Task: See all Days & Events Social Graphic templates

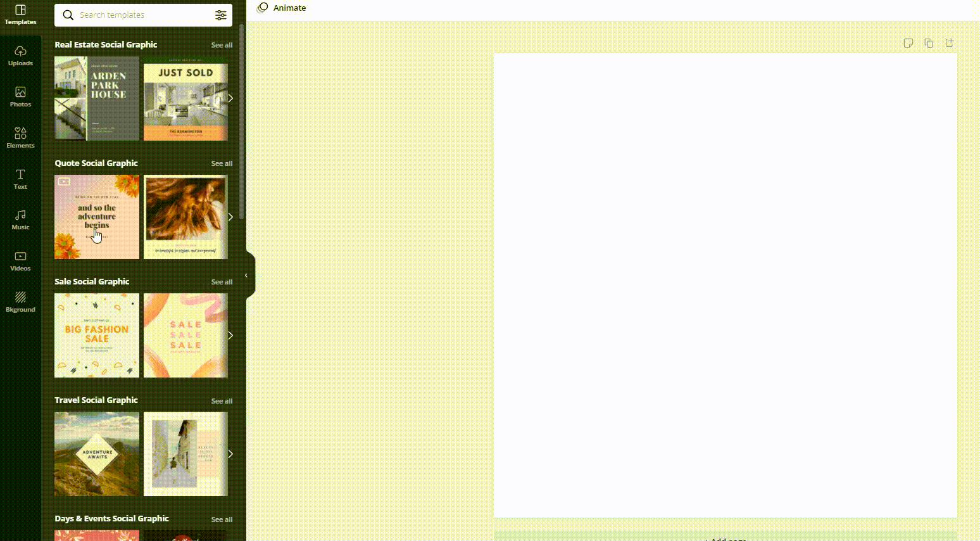Action: 222,519
